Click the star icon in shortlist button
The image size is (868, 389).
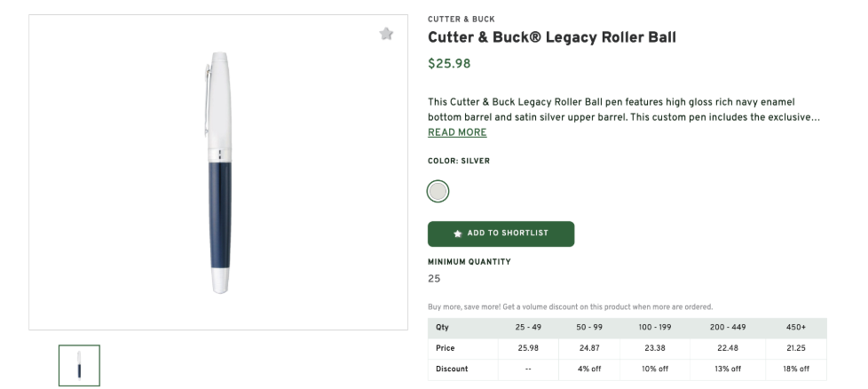pyautogui.click(x=458, y=234)
